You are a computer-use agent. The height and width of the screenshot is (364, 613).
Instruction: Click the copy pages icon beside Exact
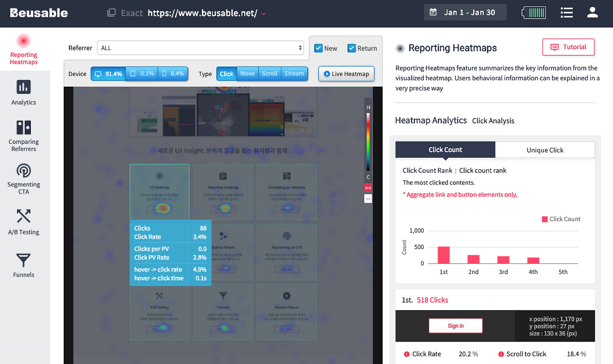click(x=111, y=13)
